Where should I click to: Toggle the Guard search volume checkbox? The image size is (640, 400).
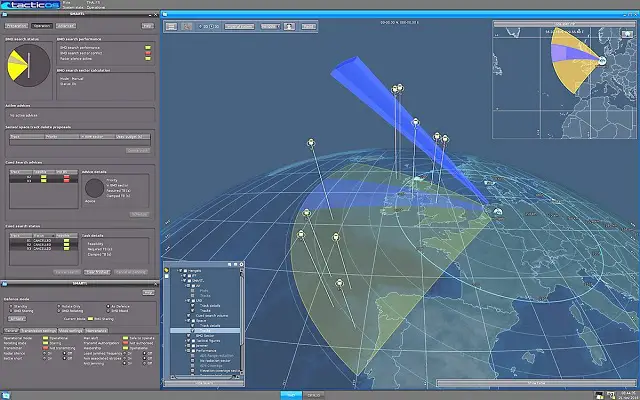pyautogui.click(x=190, y=318)
